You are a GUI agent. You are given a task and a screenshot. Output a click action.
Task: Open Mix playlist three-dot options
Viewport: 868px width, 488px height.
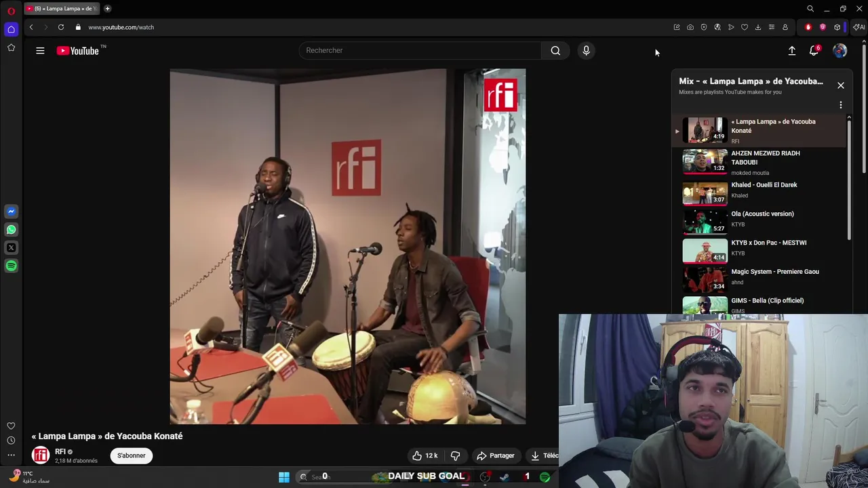point(840,105)
